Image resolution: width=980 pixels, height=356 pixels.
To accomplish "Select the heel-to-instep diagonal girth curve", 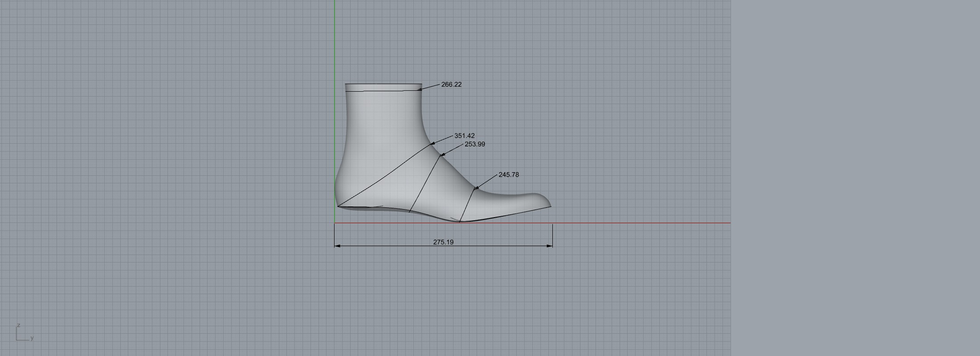I will [x=383, y=178].
